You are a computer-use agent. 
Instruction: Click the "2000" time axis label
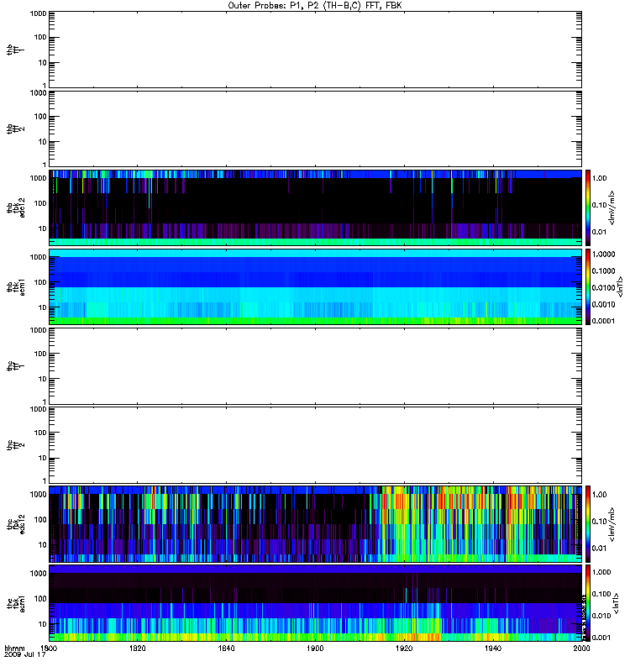point(581,648)
